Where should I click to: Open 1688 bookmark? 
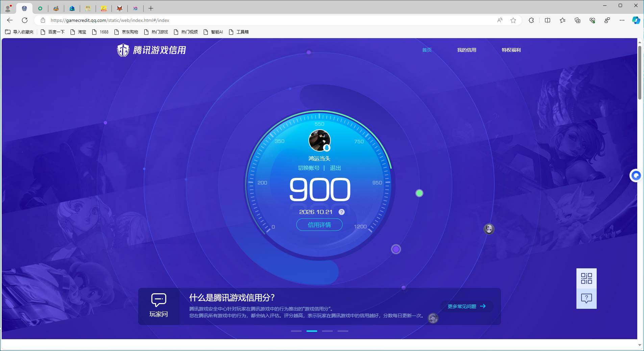coord(100,32)
